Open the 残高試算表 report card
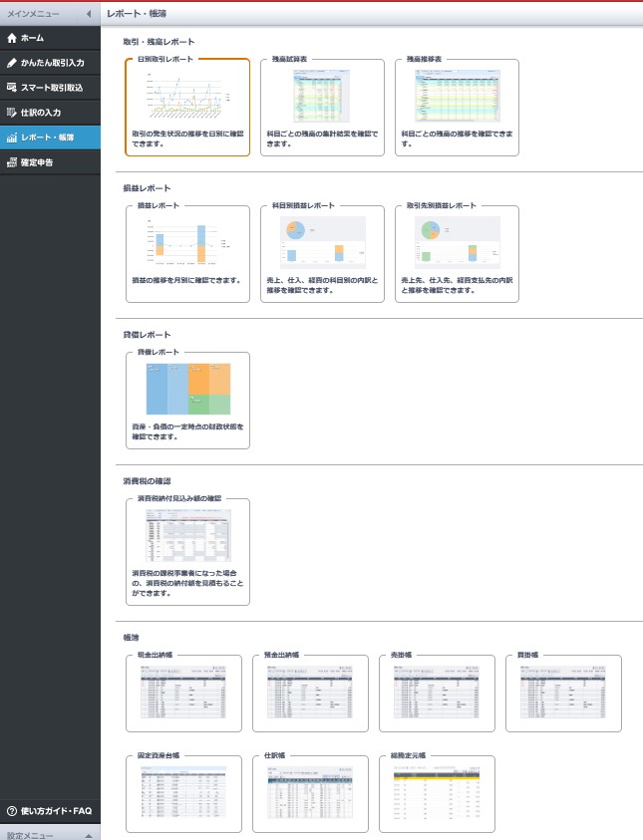 coord(322,108)
